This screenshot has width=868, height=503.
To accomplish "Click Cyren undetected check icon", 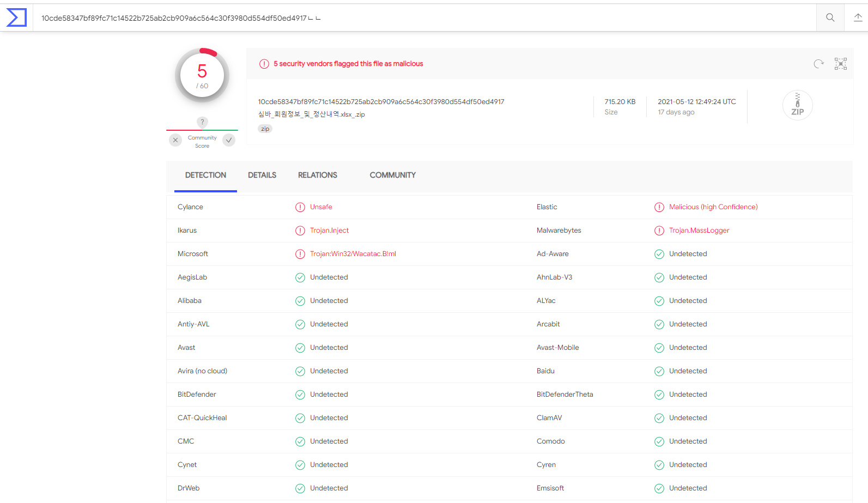I will pos(659,465).
